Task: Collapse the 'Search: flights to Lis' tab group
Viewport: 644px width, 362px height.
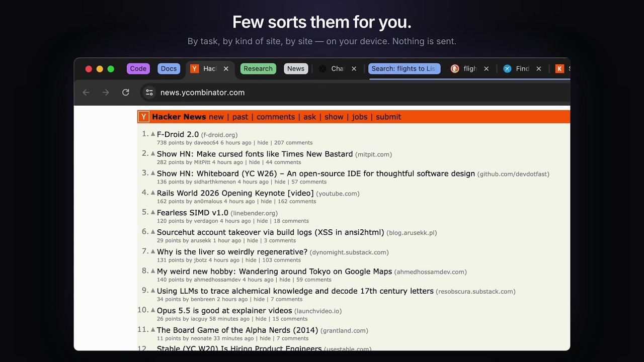Action: tap(405, 69)
